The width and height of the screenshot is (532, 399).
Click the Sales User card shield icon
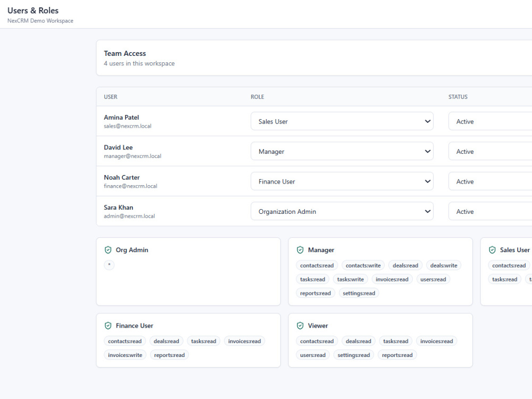[492, 250]
